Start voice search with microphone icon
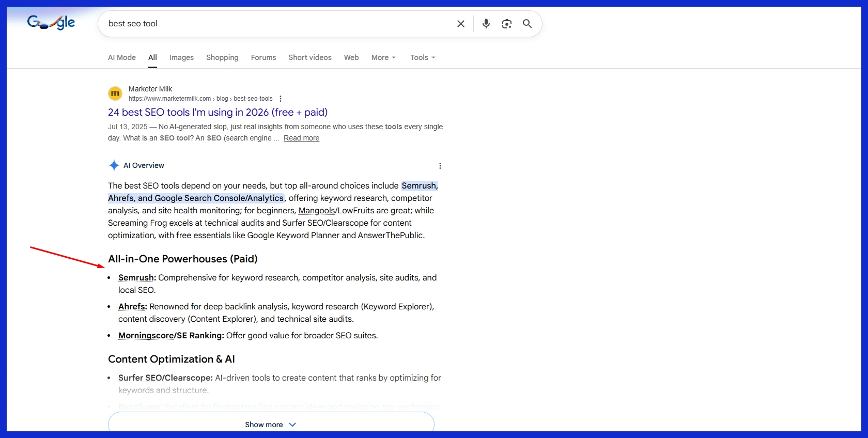This screenshot has height=438, width=868. click(x=486, y=24)
